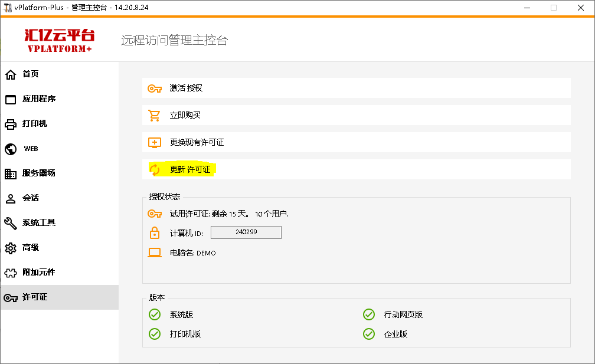This screenshot has width=595, height=364.
Task: Click the puzzle piece icon for 附加元件
Action: 11,273
